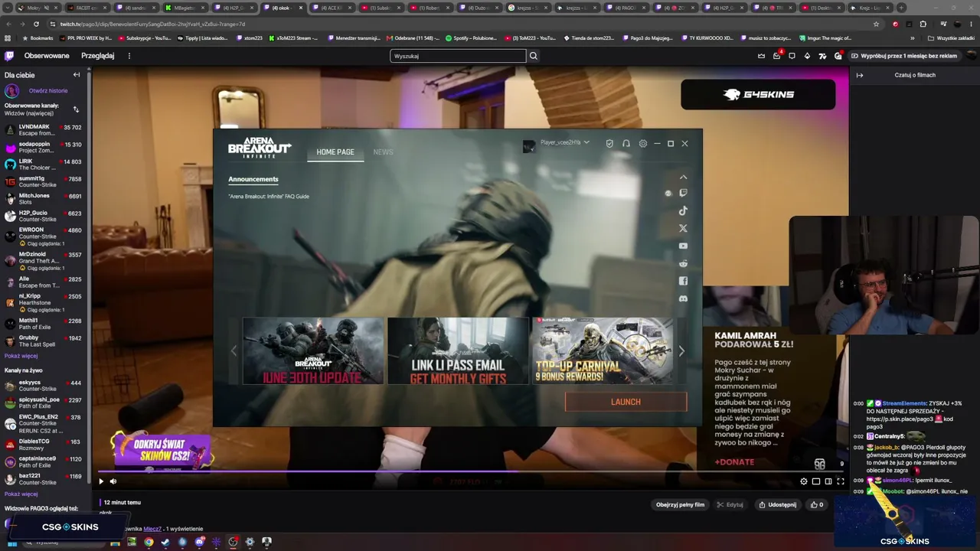Mute the clip volume
Screen dimensions: 980x551
pos(113,481)
